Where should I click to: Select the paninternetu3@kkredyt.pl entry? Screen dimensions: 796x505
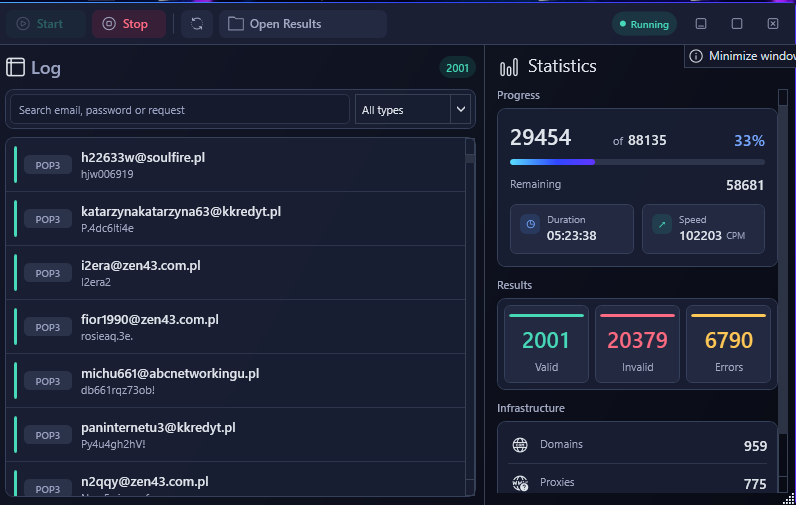(x=236, y=435)
